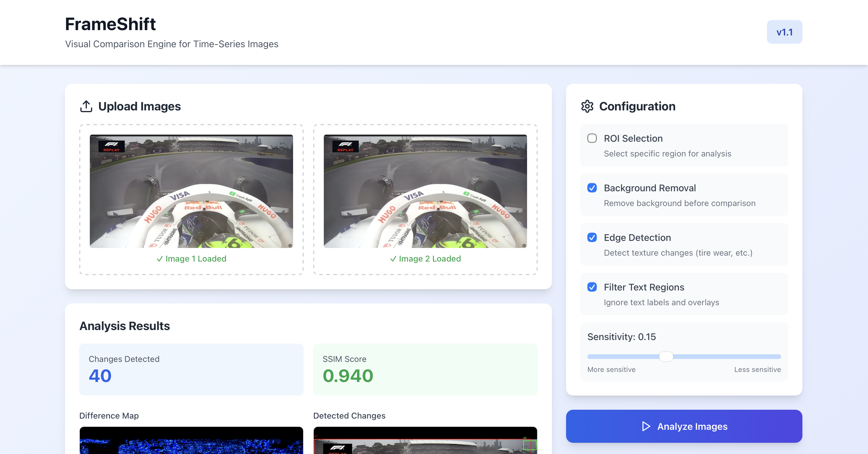Image resolution: width=868 pixels, height=454 pixels.
Task: Click the upload icon beside Upload Images
Action: pos(86,106)
